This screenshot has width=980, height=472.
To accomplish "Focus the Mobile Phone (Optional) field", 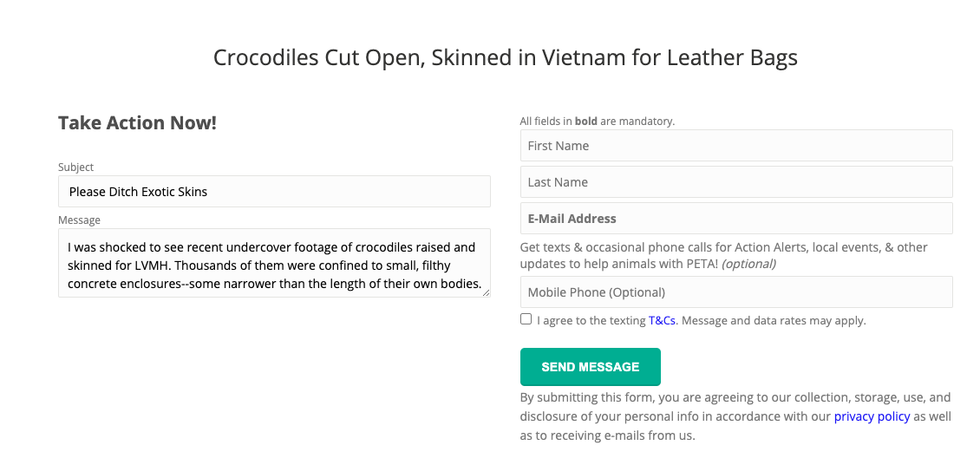I will [736, 293].
